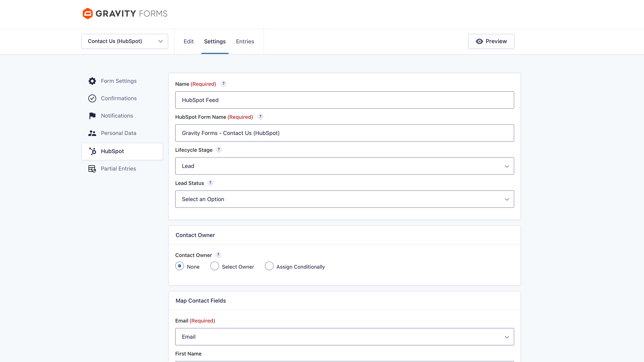The width and height of the screenshot is (644, 362).
Task: Open help tooltip for HubSpot Form Name
Action: 260,117
